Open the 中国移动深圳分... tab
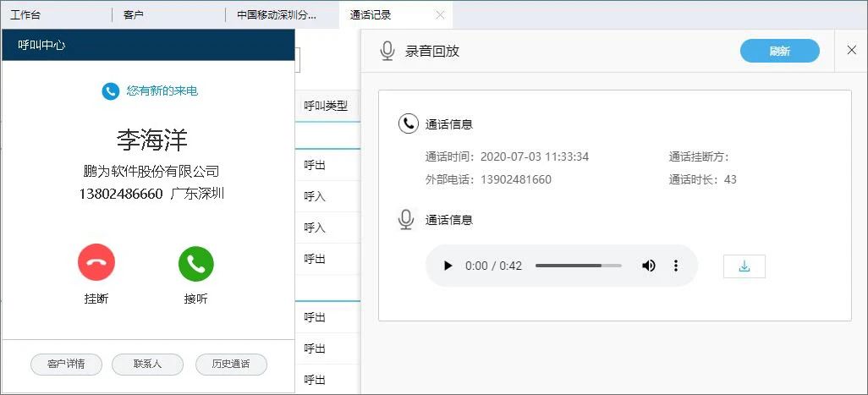Viewport: 868px width, 395px height. coord(276,15)
